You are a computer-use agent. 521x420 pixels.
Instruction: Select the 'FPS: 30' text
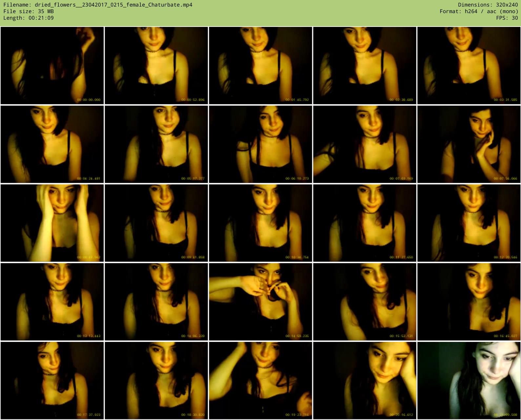point(507,18)
